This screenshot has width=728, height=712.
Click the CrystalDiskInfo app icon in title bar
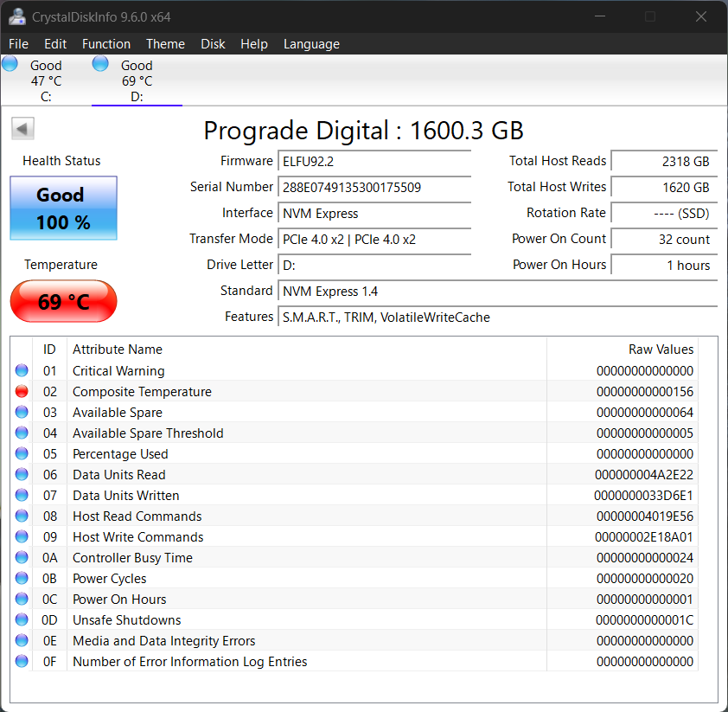click(16, 16)
